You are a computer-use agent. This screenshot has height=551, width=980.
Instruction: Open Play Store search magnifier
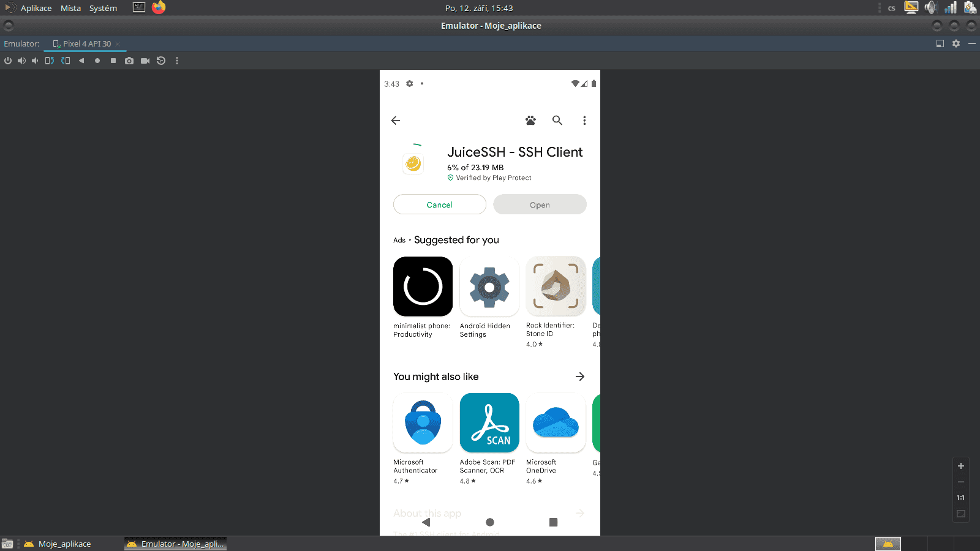557,121
